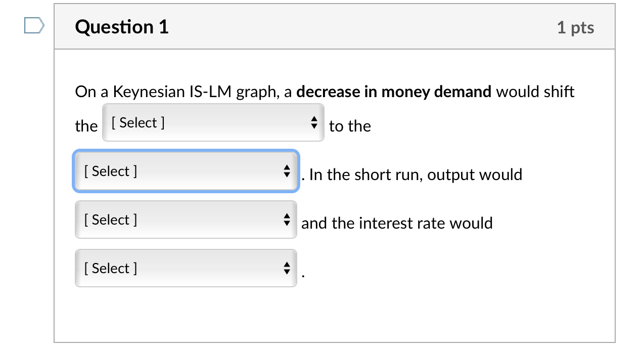Viewport: 644px width, 347px height.
Task: Open the output change Select dropdown
Action: tap(182, 220)
